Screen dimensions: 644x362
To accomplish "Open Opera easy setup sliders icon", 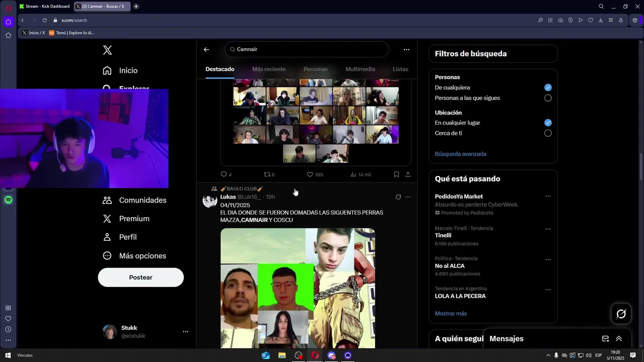I will point(611,20).
